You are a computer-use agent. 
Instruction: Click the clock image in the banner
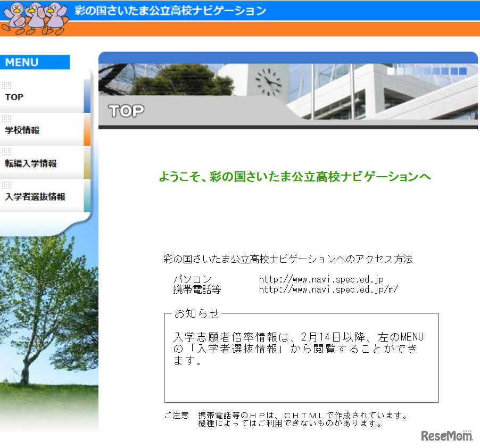pyautogui.click(x=269, y=81)
